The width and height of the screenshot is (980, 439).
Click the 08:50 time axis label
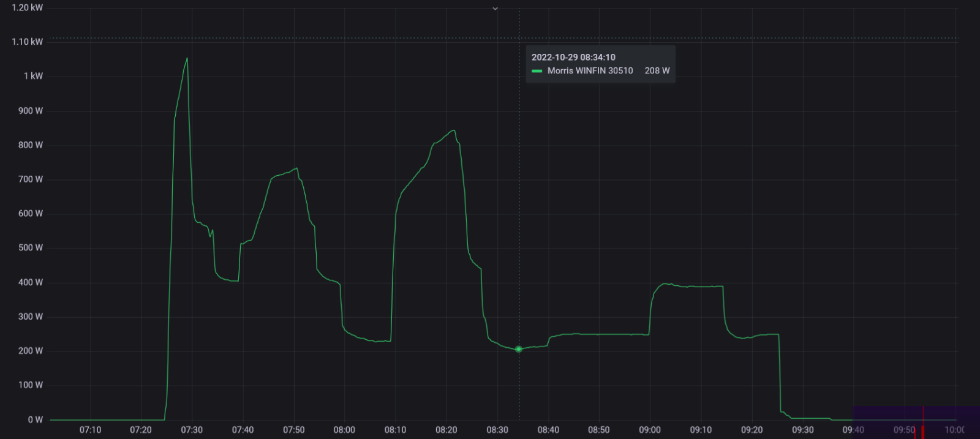(599, 430)
